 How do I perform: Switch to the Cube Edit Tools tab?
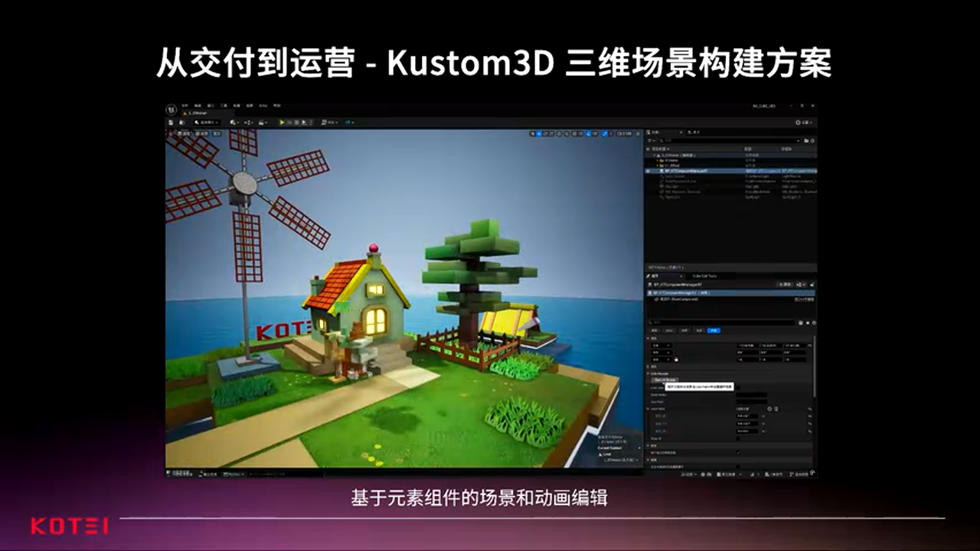click(704, 276)
